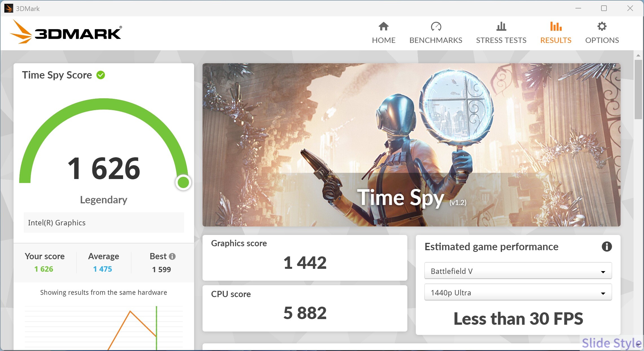The width and height of the screenshot is (644, 351).
Task: Click the Graphics score value 1 442
Action: (x=305, y=263)
